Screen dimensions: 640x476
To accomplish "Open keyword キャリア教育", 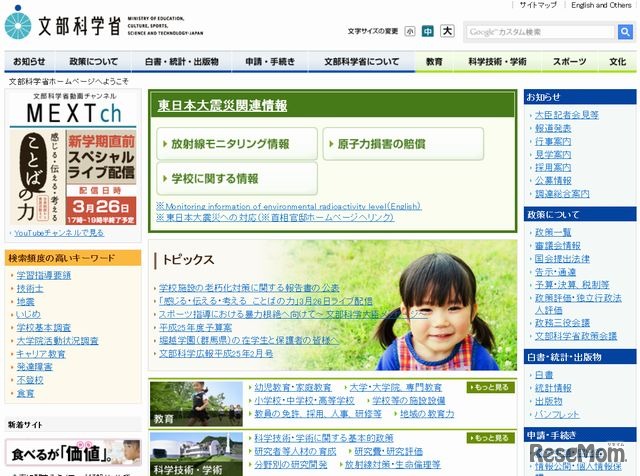I will 41,354.
